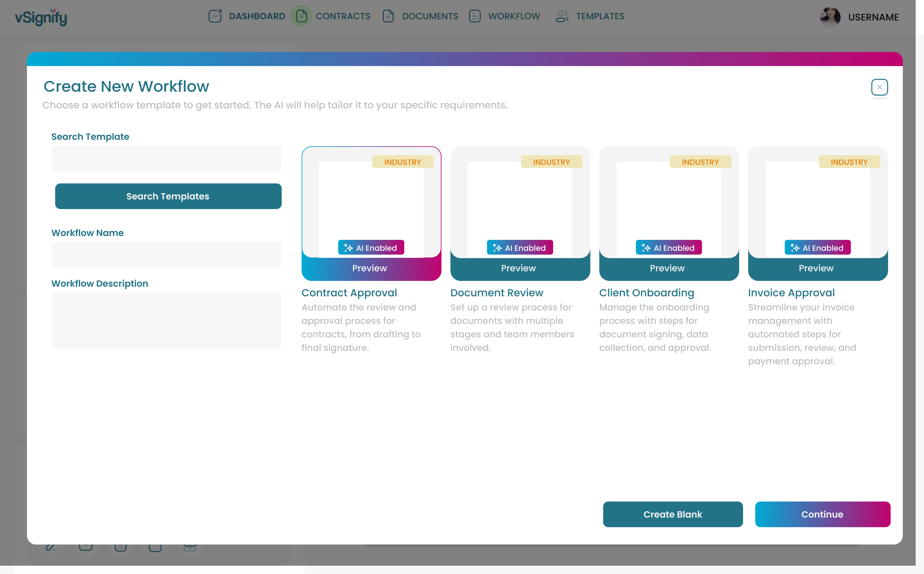924x574 pixels.
Task: Navigate to the Dashboard menu item
Action: [257, 16]
